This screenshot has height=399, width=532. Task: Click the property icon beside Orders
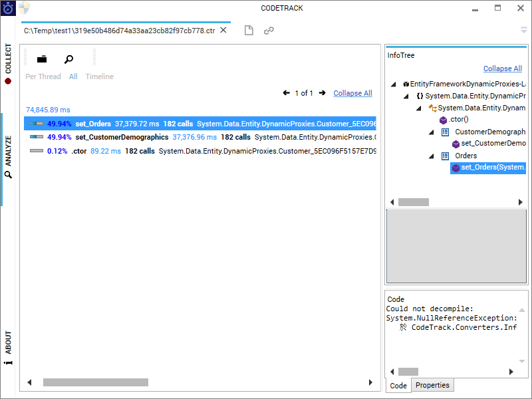(x=445, y=156)
